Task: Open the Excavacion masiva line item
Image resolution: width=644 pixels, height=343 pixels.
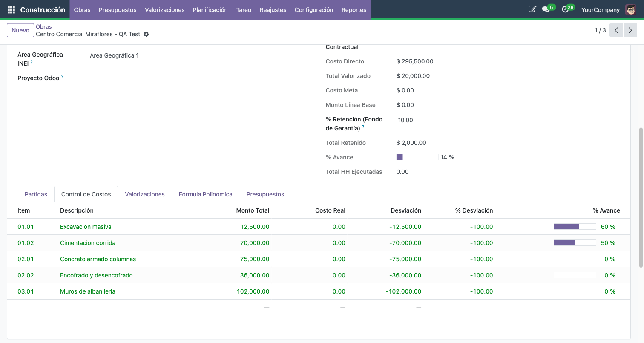Action: tap(85, 227)
